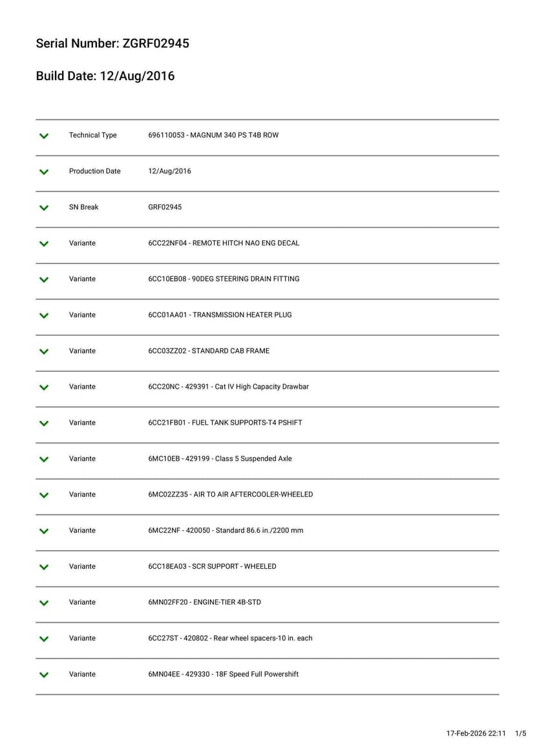Click the page number 1/5 indicator
The height and width of the screenshot is (756, 535).
pyautogui.click(x=520, y=733)
